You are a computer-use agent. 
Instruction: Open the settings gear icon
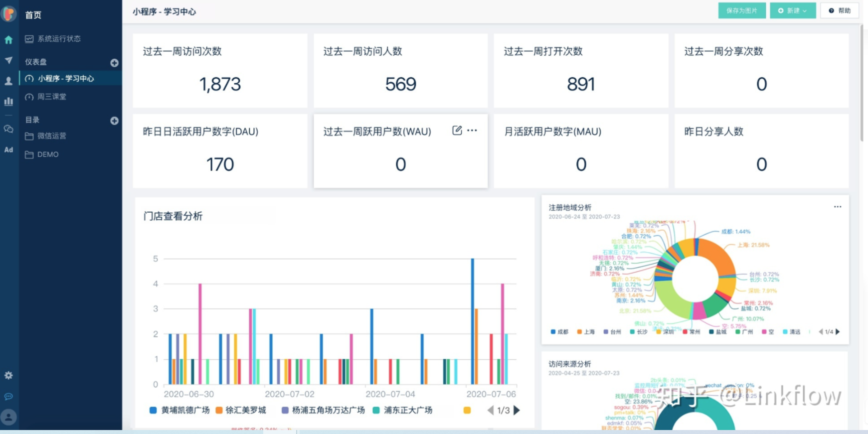pos(8,375)
